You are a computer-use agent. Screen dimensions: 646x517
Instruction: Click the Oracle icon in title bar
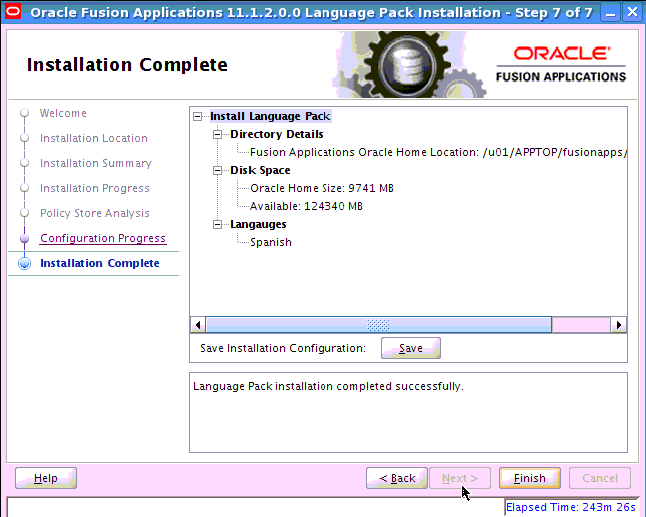click(x=13, y=12)
